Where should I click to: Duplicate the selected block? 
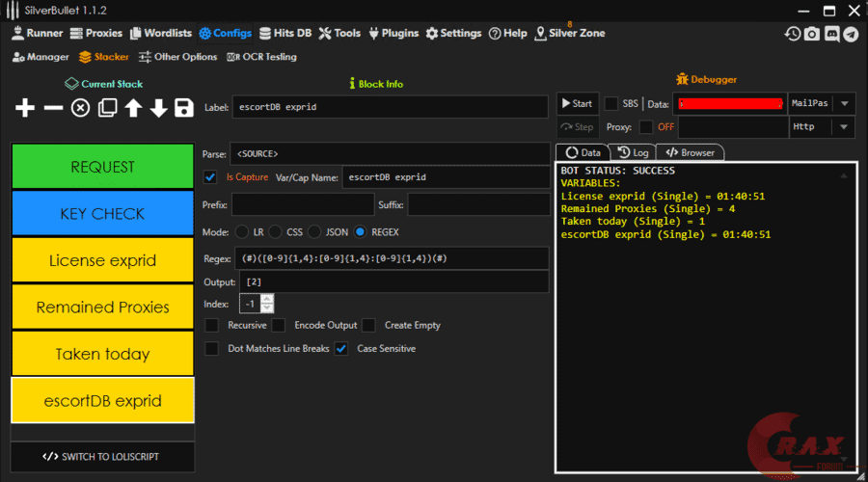(107, 108)
